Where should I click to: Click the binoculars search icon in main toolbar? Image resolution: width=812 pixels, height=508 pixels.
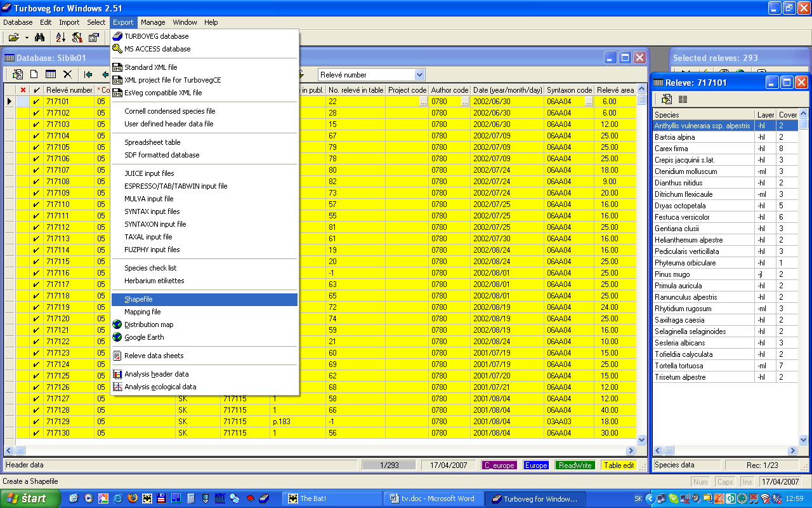tap(39, 37)
